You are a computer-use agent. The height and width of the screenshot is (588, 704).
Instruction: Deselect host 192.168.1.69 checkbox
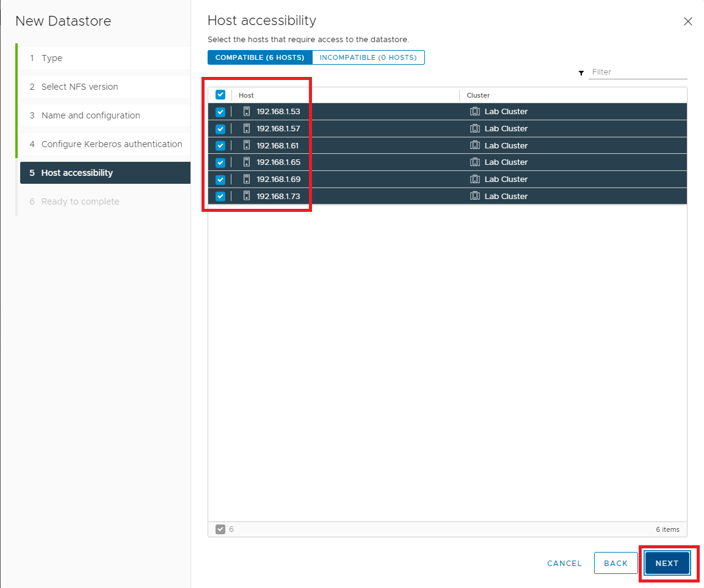pos(220,180)
